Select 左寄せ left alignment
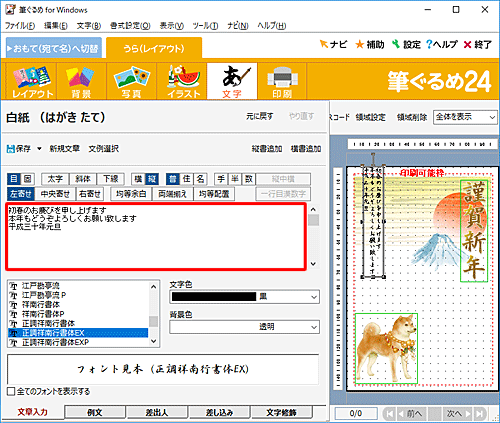 21,194
